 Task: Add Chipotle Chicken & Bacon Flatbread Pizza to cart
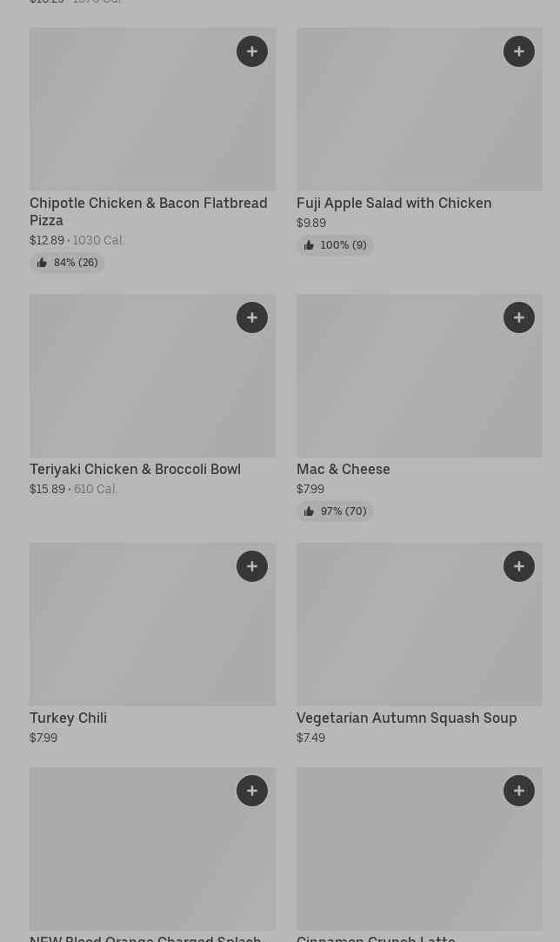(x=252, y=51)
